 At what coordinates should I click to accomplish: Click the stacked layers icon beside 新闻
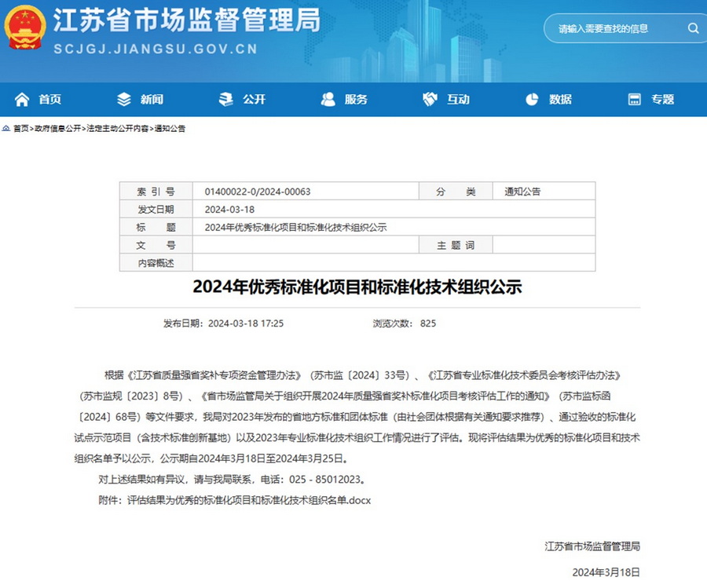(124, 100)
